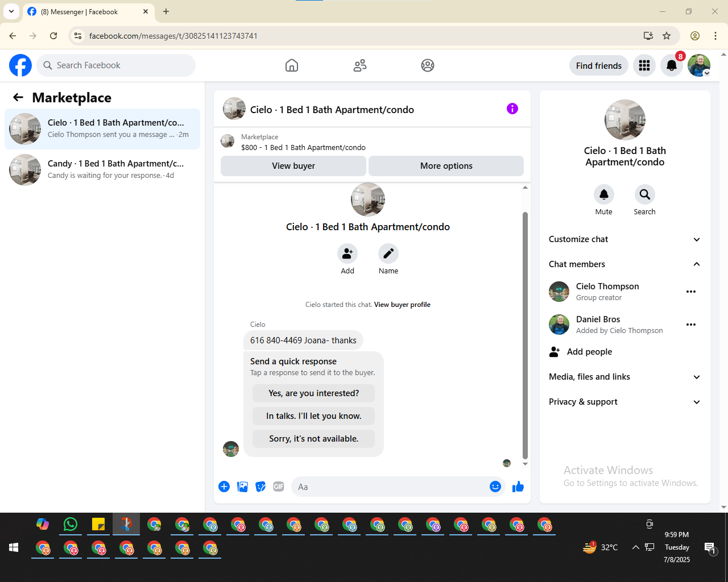Open the weather widget showing 32°C
Viewport: 728px width, 582px height.
pos(601,547)
